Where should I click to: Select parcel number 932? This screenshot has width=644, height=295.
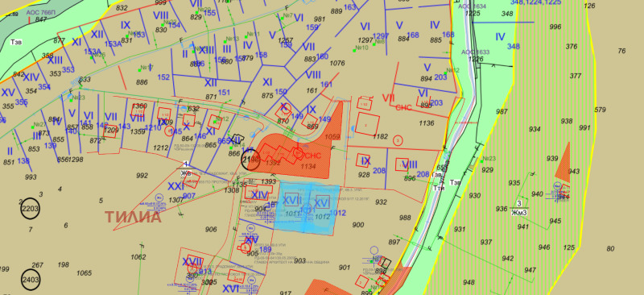click(381, 202)
